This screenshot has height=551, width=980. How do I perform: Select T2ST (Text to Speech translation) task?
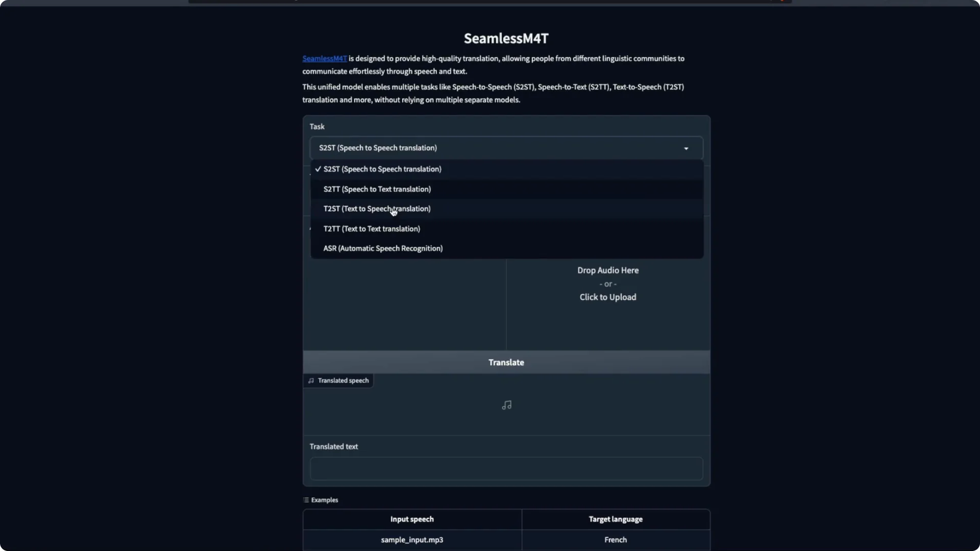click(377, 209)
